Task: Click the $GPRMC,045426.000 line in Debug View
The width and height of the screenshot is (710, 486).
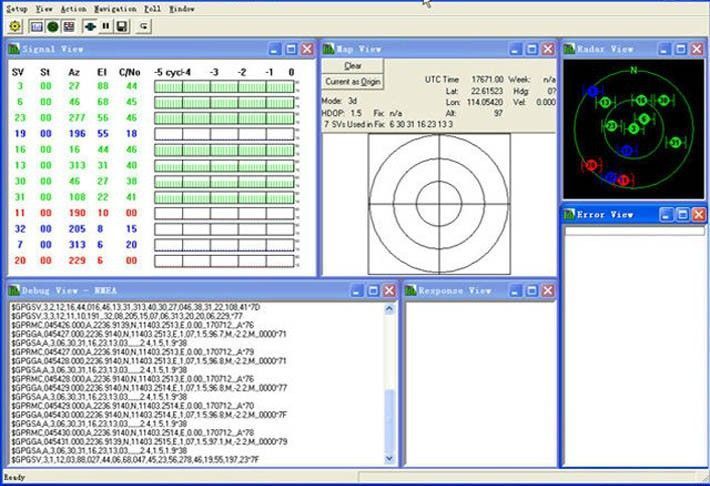Action: coord(133,325)
